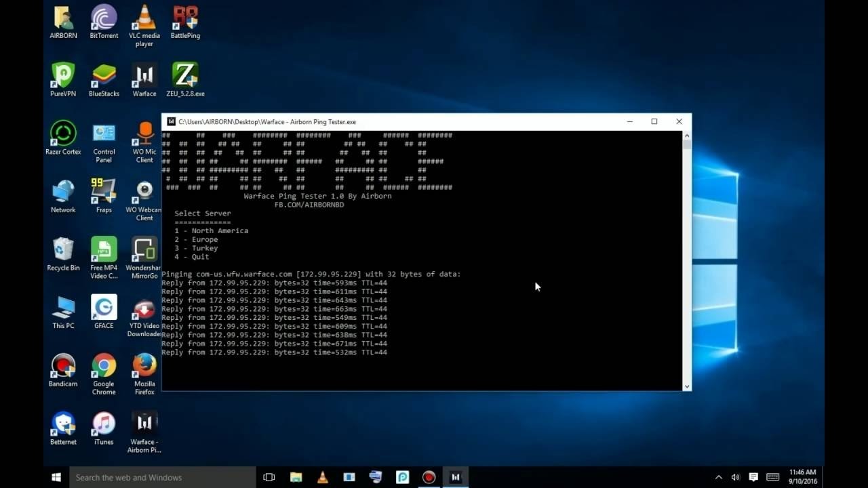Viewport: 868px width, 488px height.
Task: Open the volume control in the tray
Action: coord(735,477)
